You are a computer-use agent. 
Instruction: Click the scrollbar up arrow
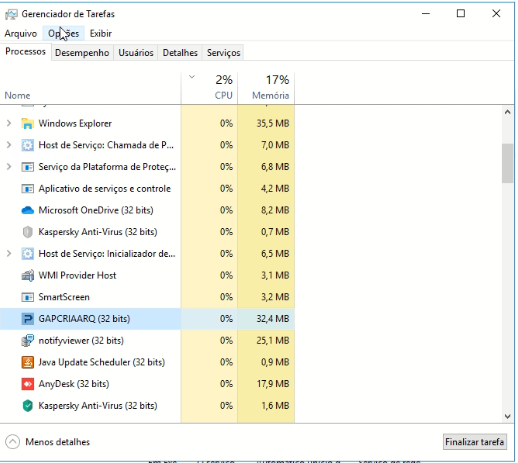508,112
